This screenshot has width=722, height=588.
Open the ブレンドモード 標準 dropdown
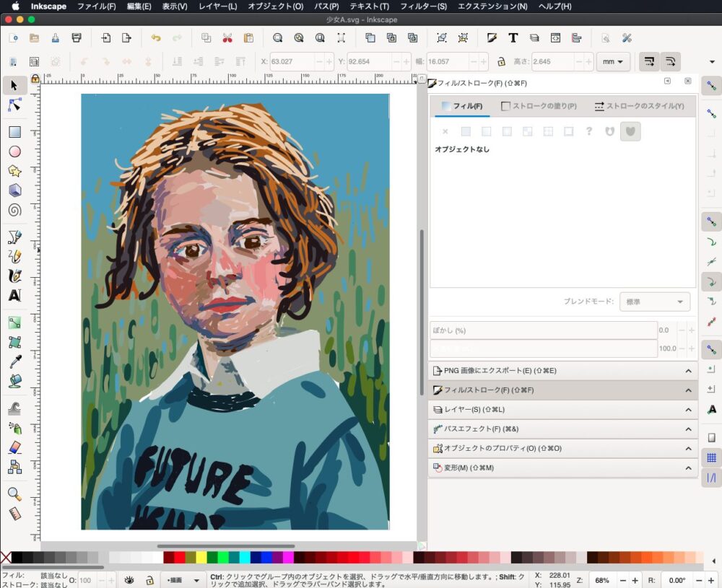tap(655, 302)
